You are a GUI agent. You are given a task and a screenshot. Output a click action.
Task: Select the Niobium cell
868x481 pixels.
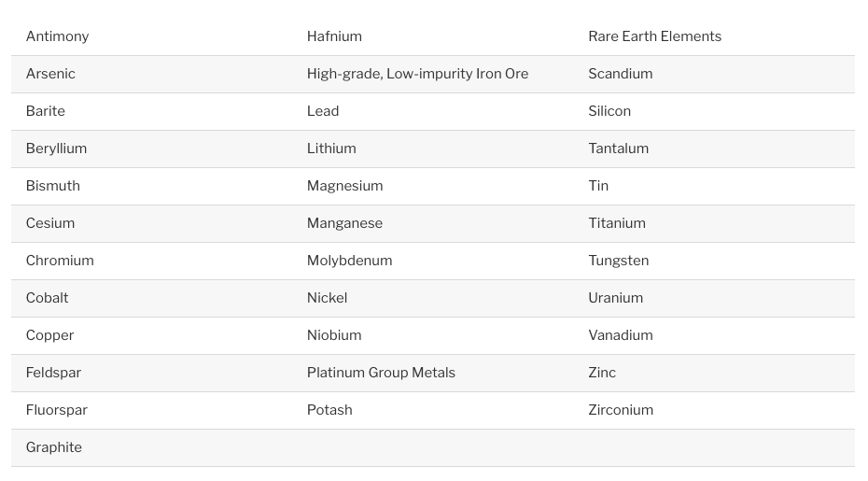334,335
